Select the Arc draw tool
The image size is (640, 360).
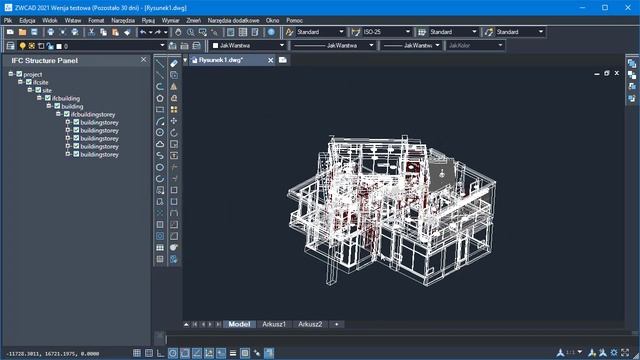coord(160,121)
